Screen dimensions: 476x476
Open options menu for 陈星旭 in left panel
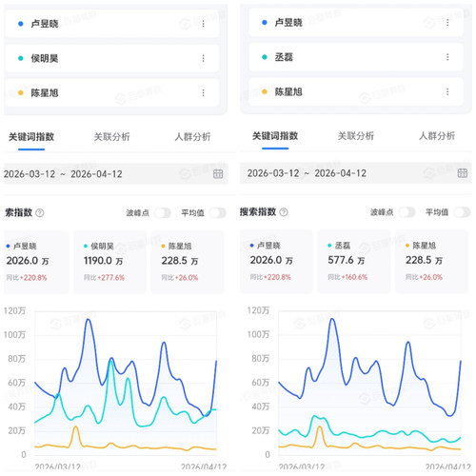pos(203,92)
